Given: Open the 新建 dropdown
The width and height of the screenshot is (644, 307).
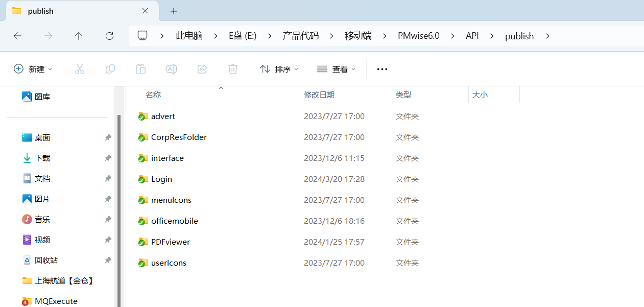Looking at the screenshot, I should (x=33, y=69).
